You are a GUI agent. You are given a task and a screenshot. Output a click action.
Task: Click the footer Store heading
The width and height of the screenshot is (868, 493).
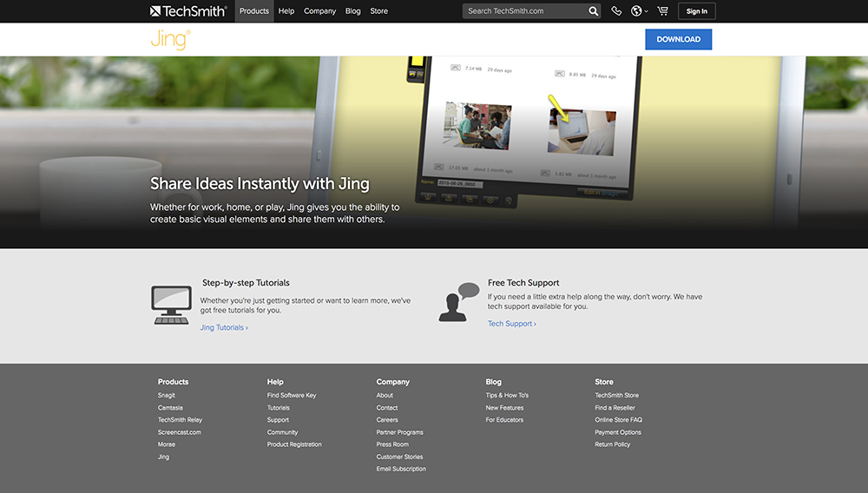click(x=604, y=382)
